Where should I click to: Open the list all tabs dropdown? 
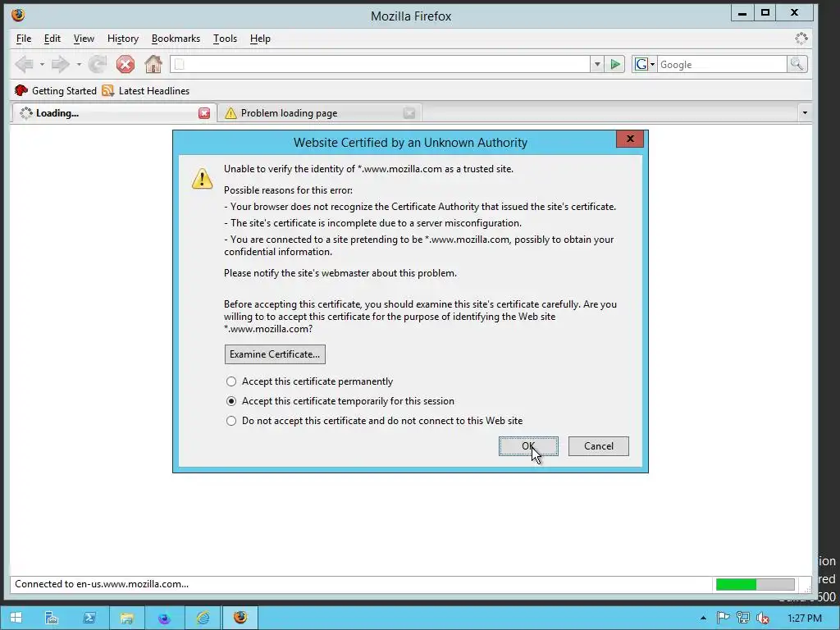[804, 113]
